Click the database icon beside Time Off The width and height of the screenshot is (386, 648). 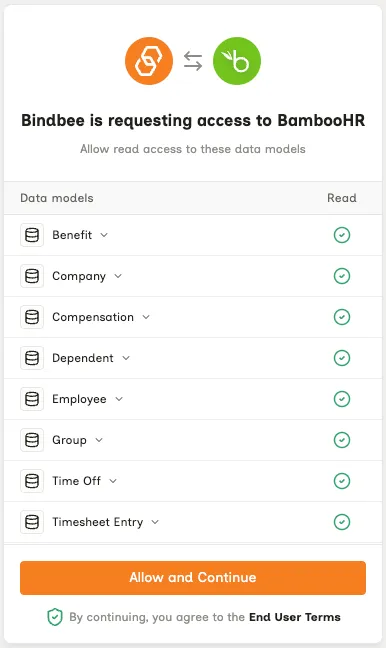(32, 481)
